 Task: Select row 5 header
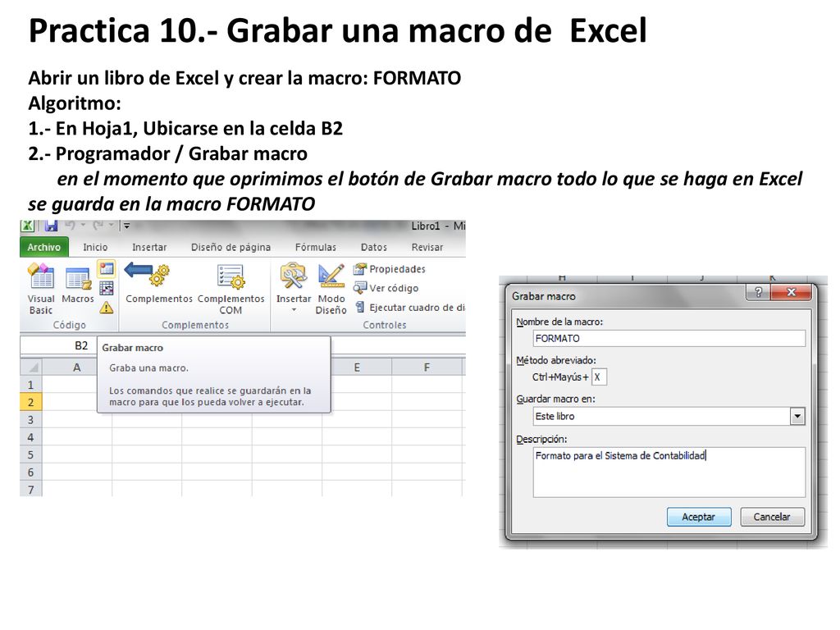point(30,454)
